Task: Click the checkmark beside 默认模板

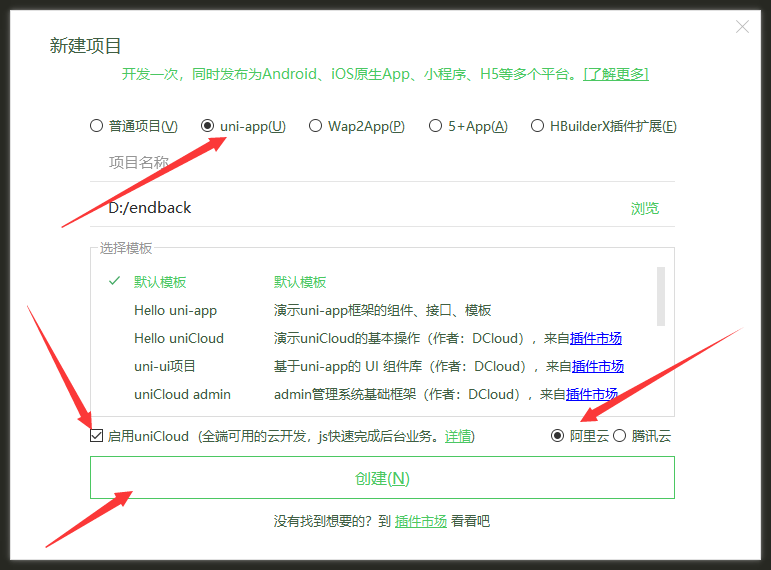Action: coord(115,281)
